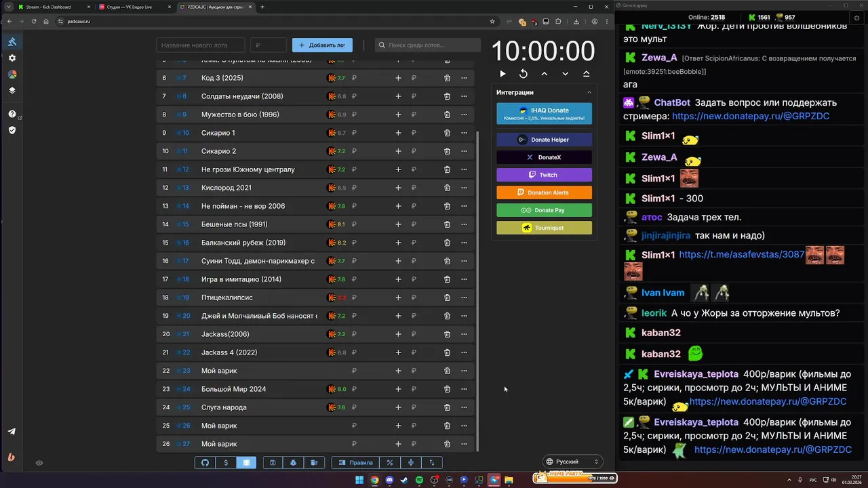
Task: Click the split/compact toolbar icon
Action: [x=411, y=463]
